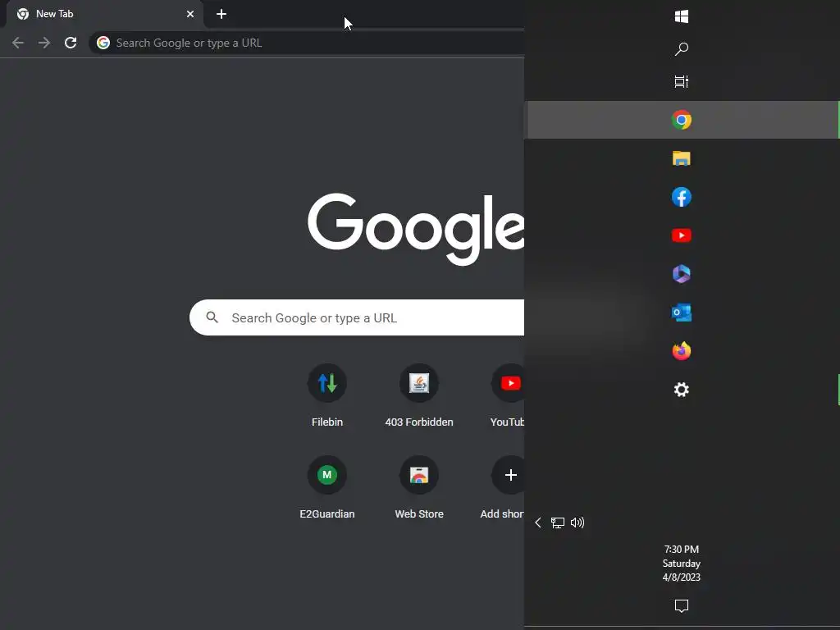Launch Firefox from the taskbar
Screen dimensions: 840x630
[682, 351]
